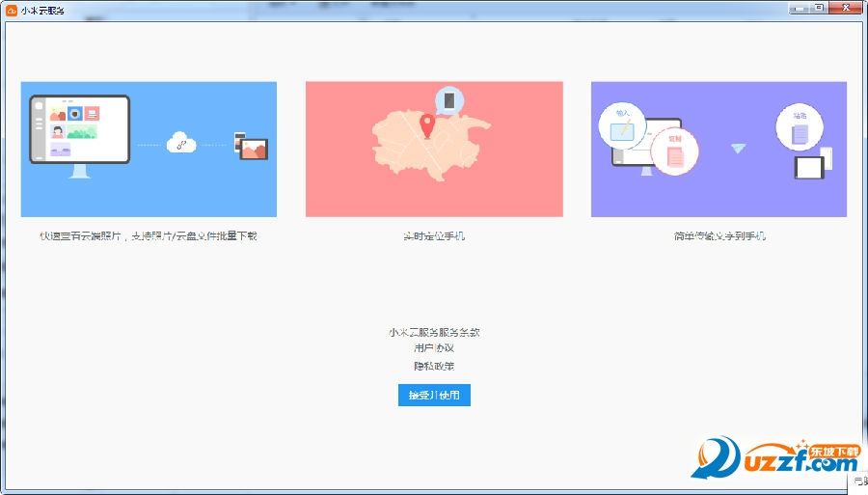
Task: Click the photo frames icon beside cloud
Action: tap(252, 146)
